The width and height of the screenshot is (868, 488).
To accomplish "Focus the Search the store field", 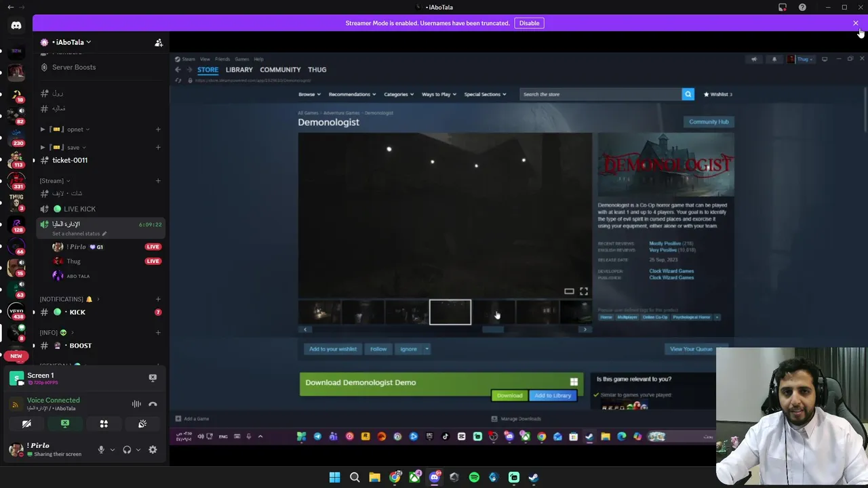I will pos(600,94).
